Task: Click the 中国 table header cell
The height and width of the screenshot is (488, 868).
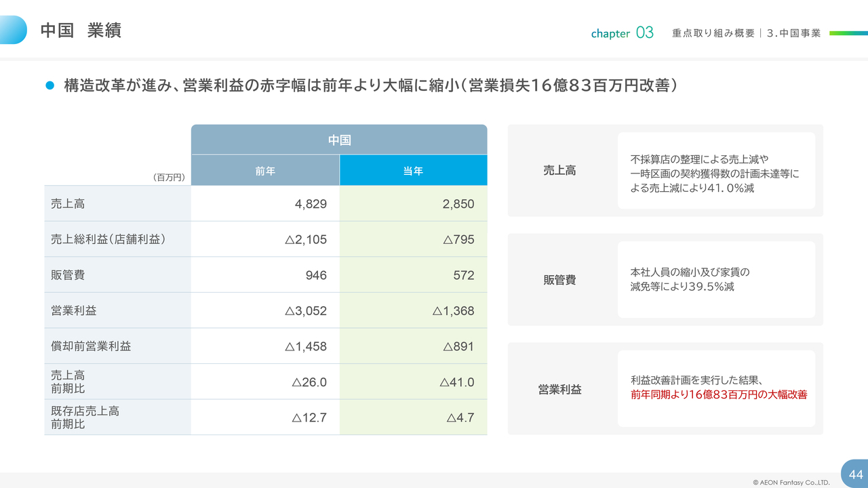Action: click(339, 140)
